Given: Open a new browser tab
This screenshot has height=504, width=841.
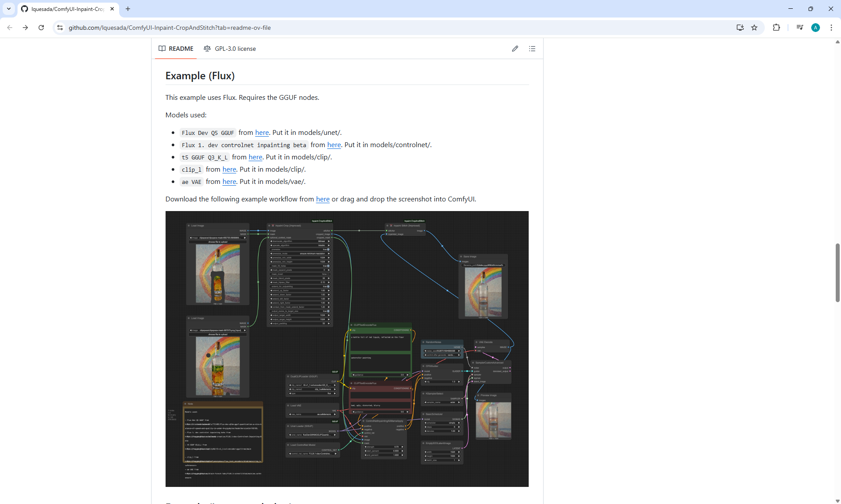Looking at the screenshot, I should 128,9.
